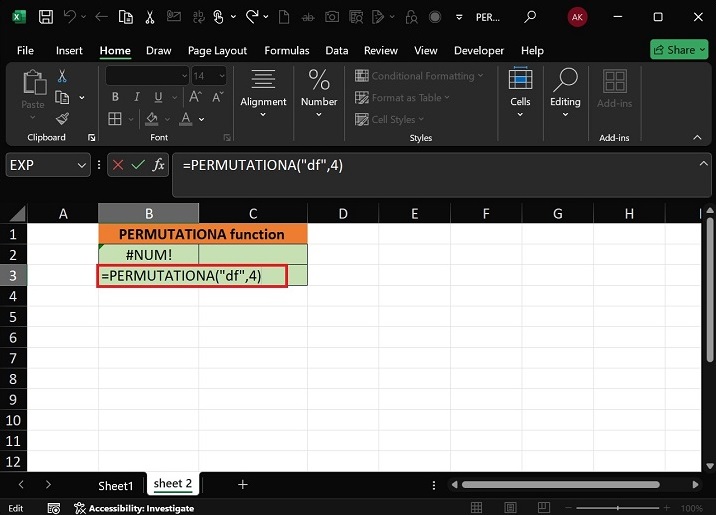Undo the last action
Screen dimensions: 716x515
coord(69,17)
